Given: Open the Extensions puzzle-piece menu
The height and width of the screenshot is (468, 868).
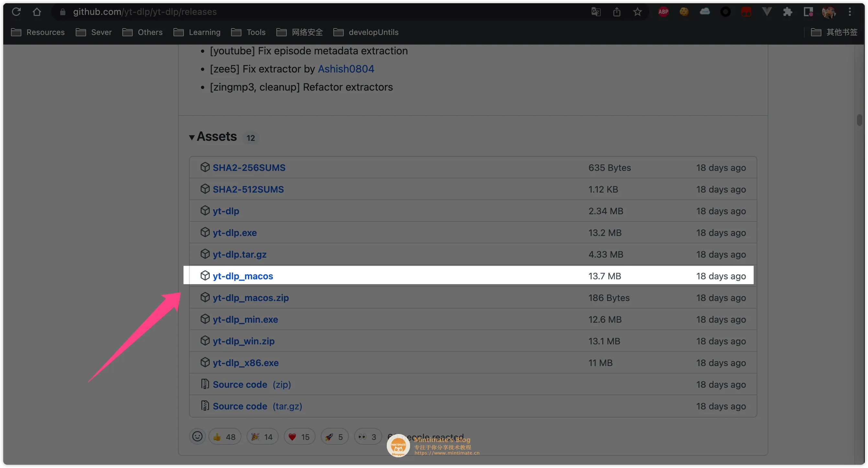Looking at the screenshot, I should [787, 12].
